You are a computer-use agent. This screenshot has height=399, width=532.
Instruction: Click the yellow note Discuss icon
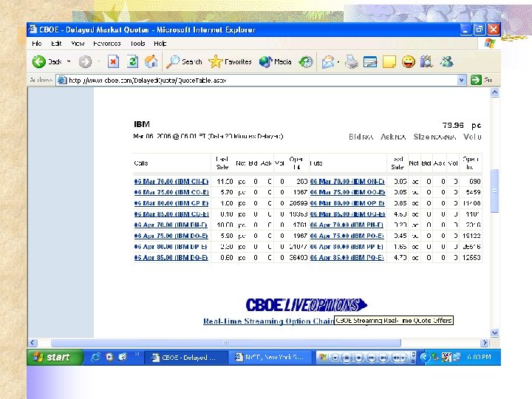389,62
